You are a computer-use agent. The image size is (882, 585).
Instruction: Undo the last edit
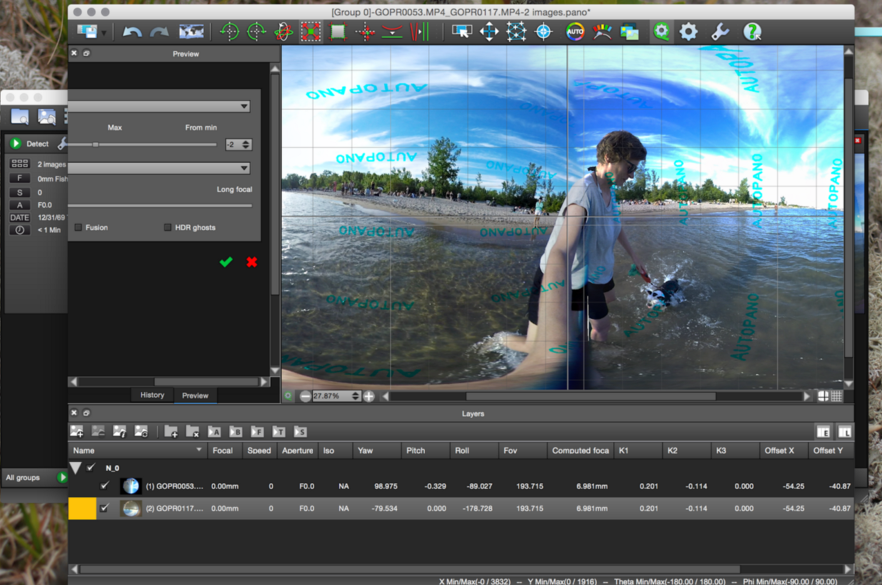pyautogui.click(x=132, y=32)
